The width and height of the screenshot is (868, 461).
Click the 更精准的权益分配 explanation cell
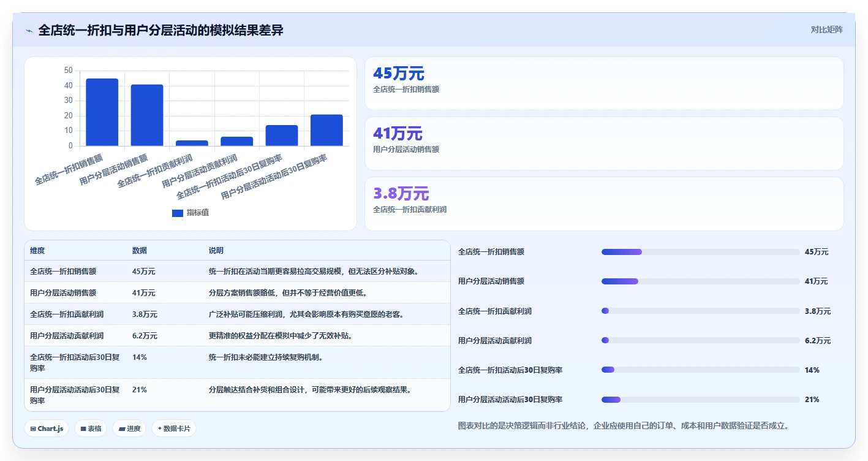(281, 336)
